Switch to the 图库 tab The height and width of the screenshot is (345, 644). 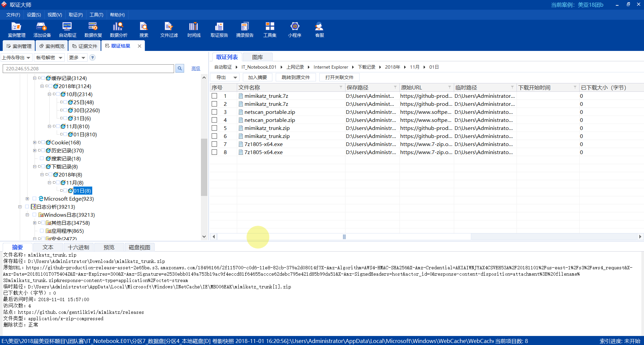pos(257,57)
